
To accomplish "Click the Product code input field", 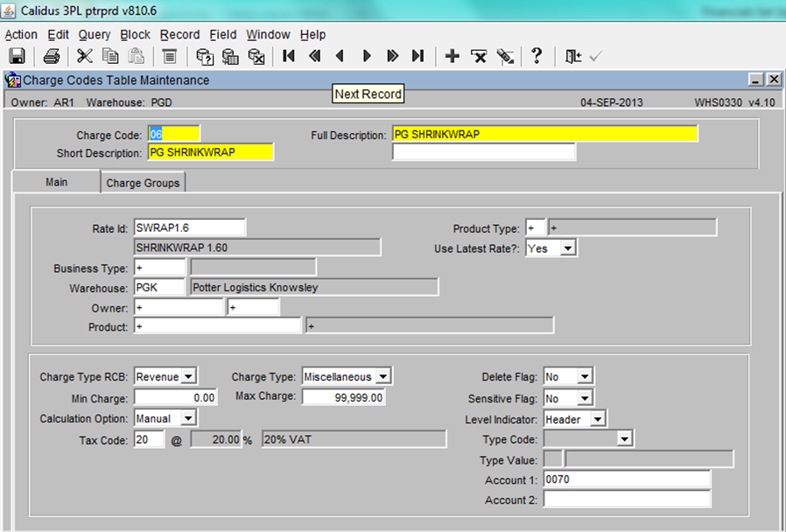I will tap(218, 326).
